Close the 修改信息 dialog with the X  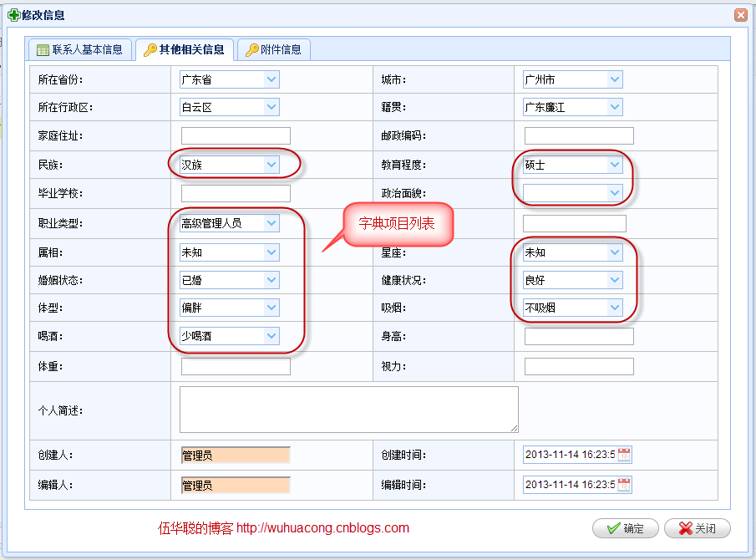[x=741, y=15]
